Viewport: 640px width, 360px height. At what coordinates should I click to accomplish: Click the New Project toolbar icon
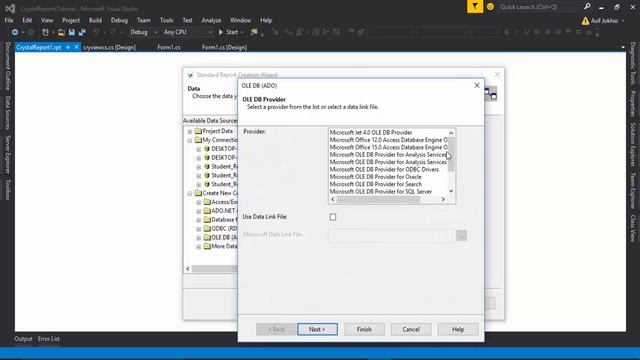tap(45, 32)
